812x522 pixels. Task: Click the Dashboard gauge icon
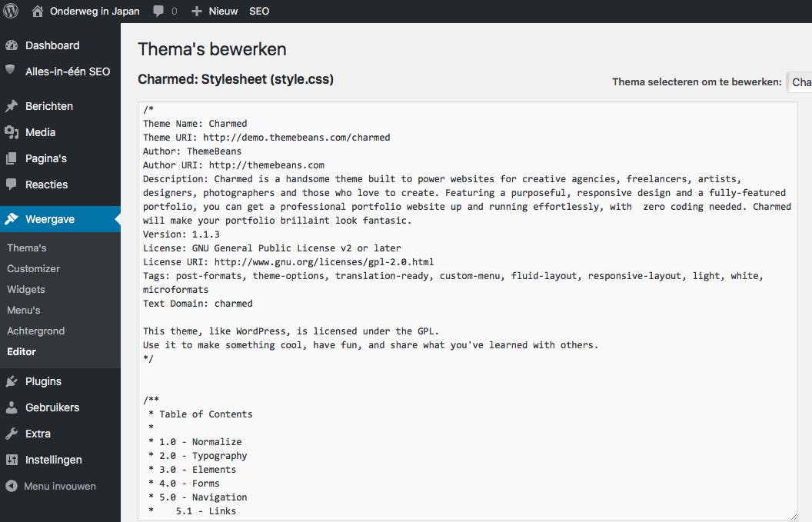pyautogui.click(x=12, y=45)
